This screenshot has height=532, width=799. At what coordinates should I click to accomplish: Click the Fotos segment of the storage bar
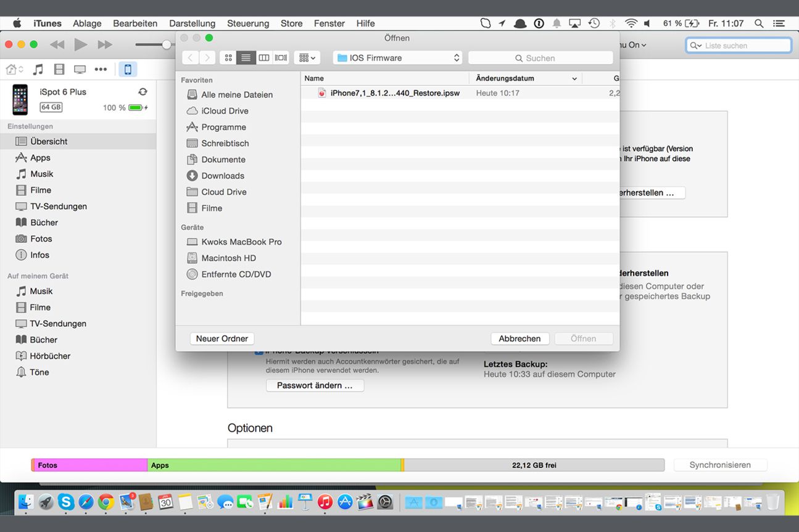click(x=90, y=465)
